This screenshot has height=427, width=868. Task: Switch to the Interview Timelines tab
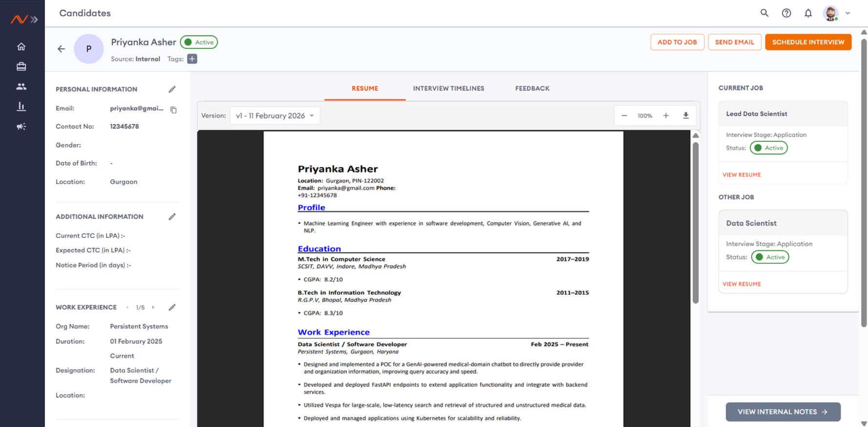(448, 88)
